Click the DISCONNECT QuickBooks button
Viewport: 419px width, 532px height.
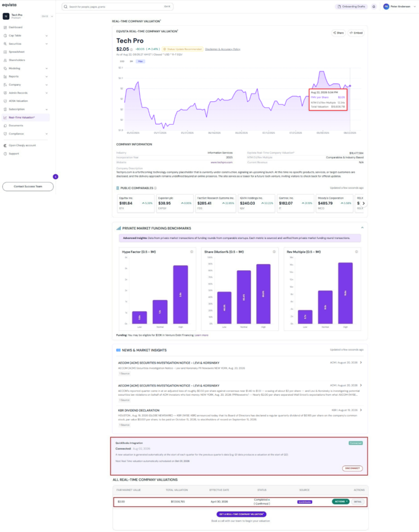click(352, 468)
